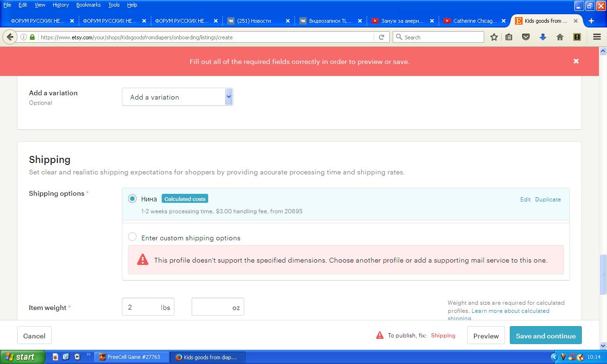Open the Pocket icon in Firefox toolbar

[x=526, y=37]
